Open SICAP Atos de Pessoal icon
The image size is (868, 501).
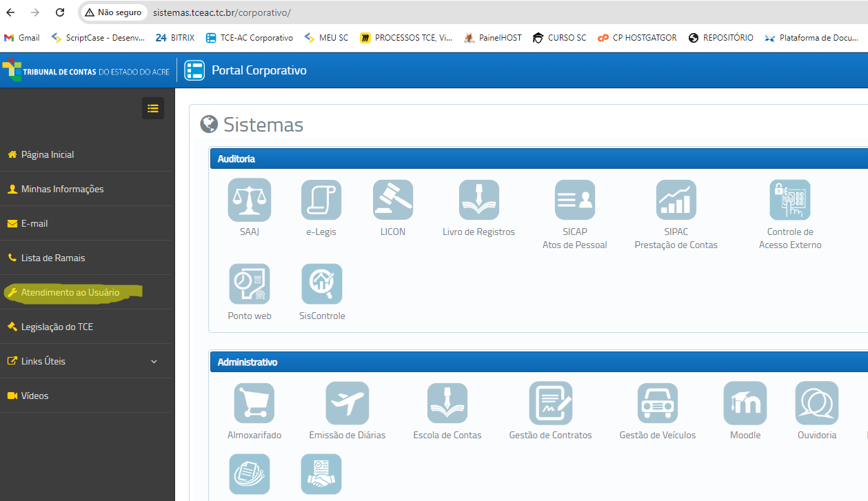(575, 200)
